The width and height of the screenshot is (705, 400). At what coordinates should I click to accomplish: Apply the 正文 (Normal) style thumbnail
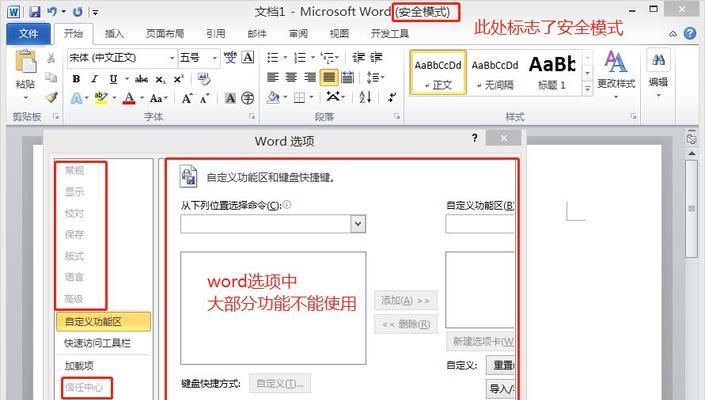tap(438, 73)
